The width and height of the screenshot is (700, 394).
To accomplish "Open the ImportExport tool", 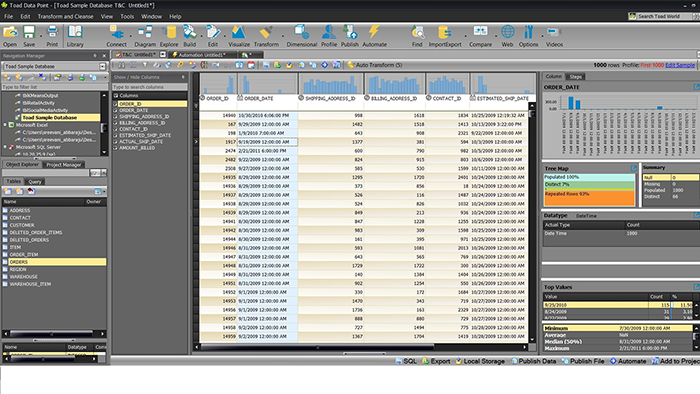I will click(x=445, y=36).
